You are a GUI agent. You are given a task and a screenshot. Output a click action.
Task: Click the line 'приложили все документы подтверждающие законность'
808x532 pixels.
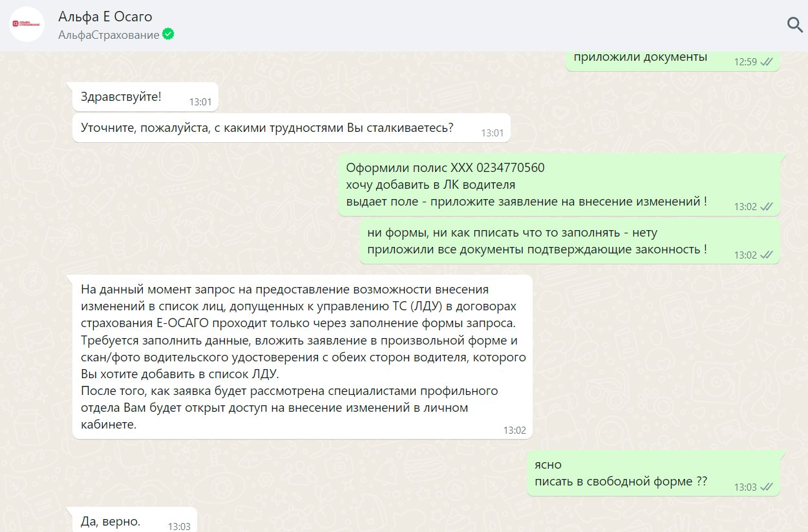[x=537, y=250]
